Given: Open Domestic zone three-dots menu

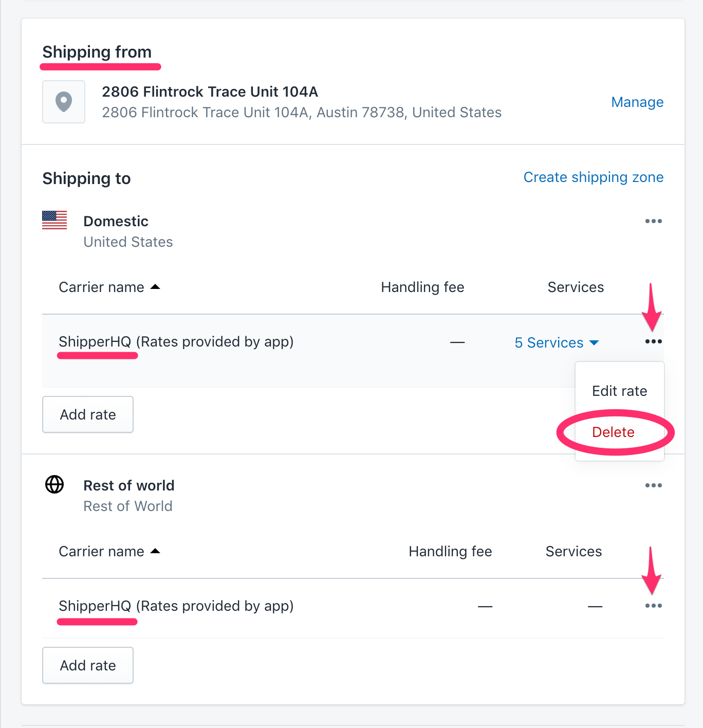Looking at the screenshot, I should point(653,221).
